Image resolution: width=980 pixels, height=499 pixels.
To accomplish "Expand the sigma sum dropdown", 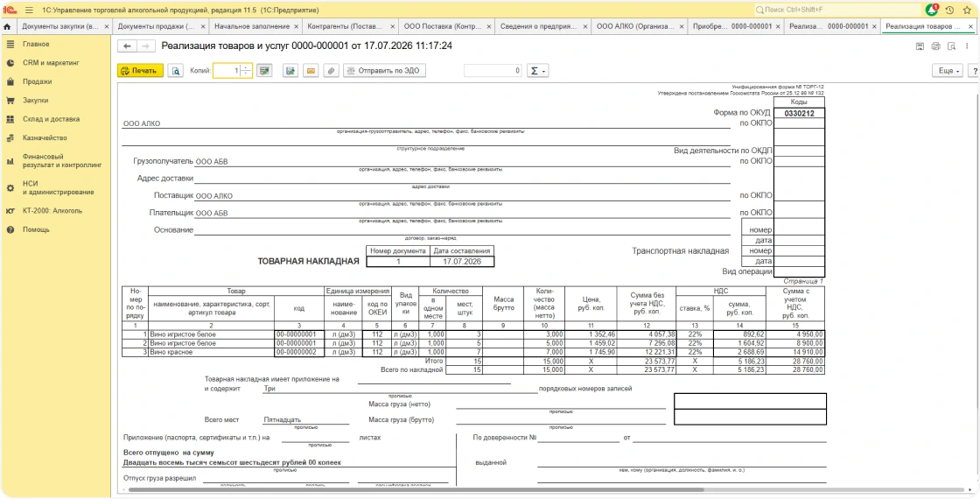I will pos(538,71).
